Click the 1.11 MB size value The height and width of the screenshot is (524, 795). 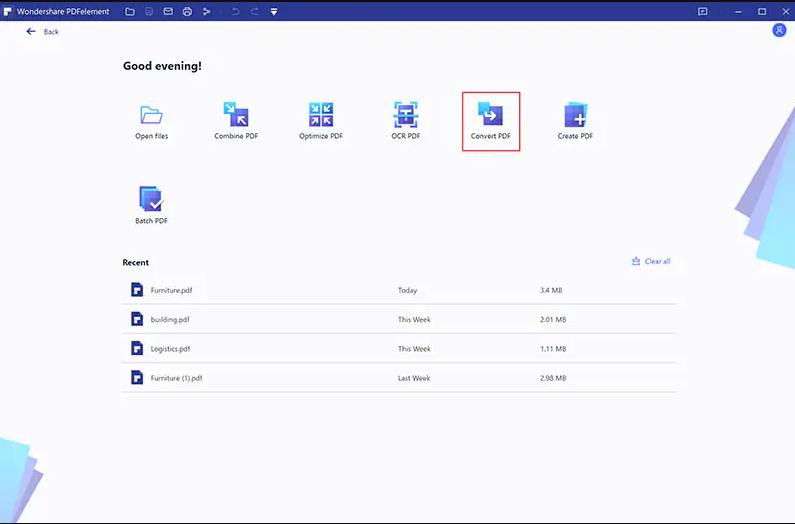[x=553, y=349]
